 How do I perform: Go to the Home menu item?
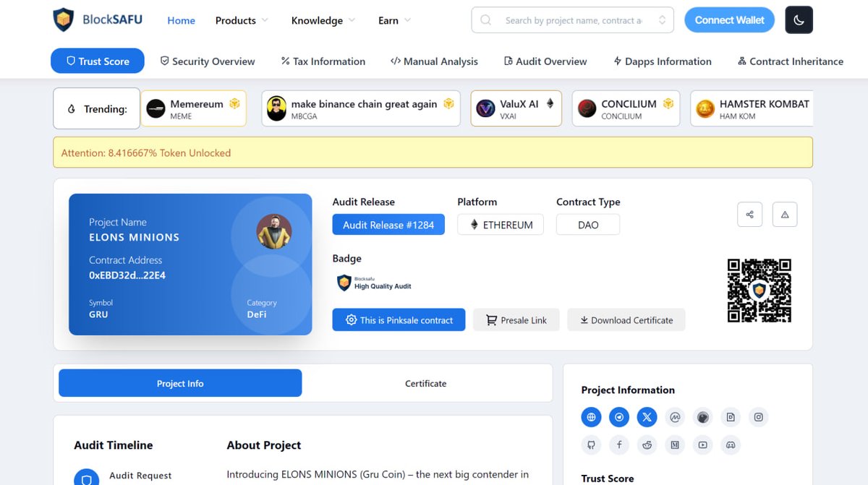pos(182,20)
